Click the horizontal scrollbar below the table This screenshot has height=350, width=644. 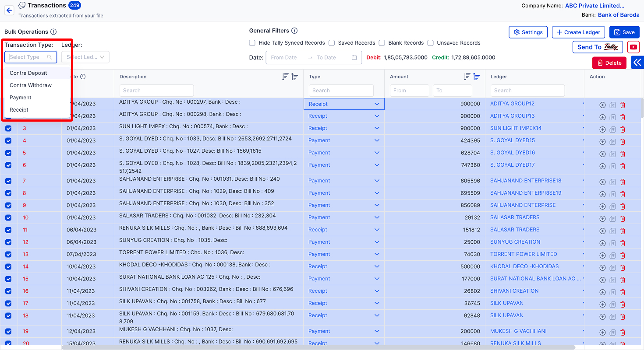(318, 347)
